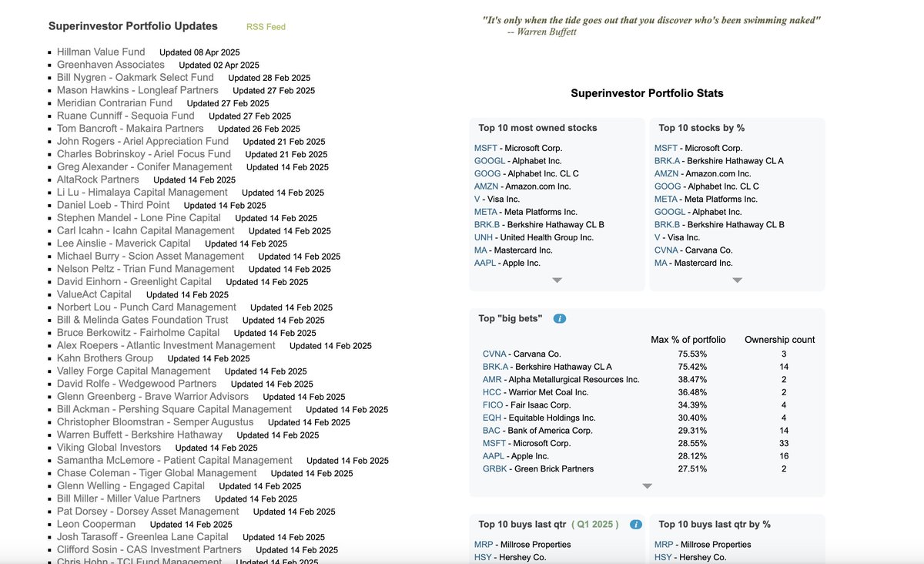
Task: Open Bill & Melinda Gates Foundation Trust
Action: [x=142, y=320]
